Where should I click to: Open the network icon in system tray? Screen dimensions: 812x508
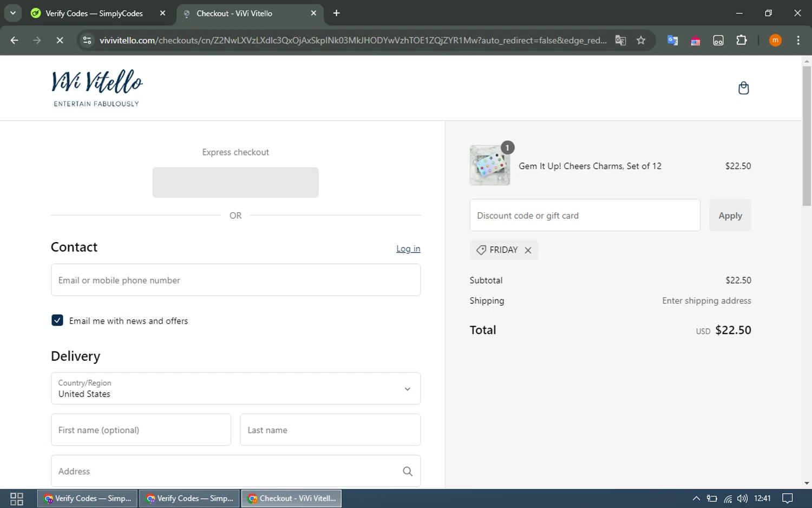click(x=728, y=499)
